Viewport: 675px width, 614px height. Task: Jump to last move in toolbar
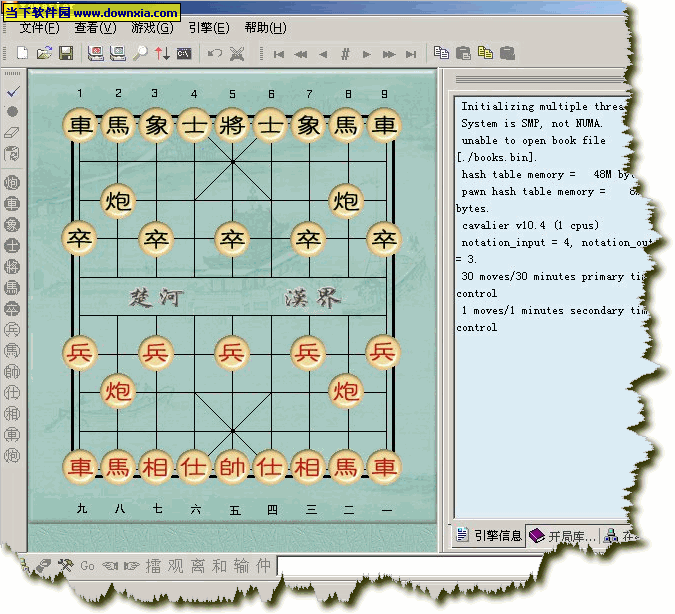click(411, 54)
